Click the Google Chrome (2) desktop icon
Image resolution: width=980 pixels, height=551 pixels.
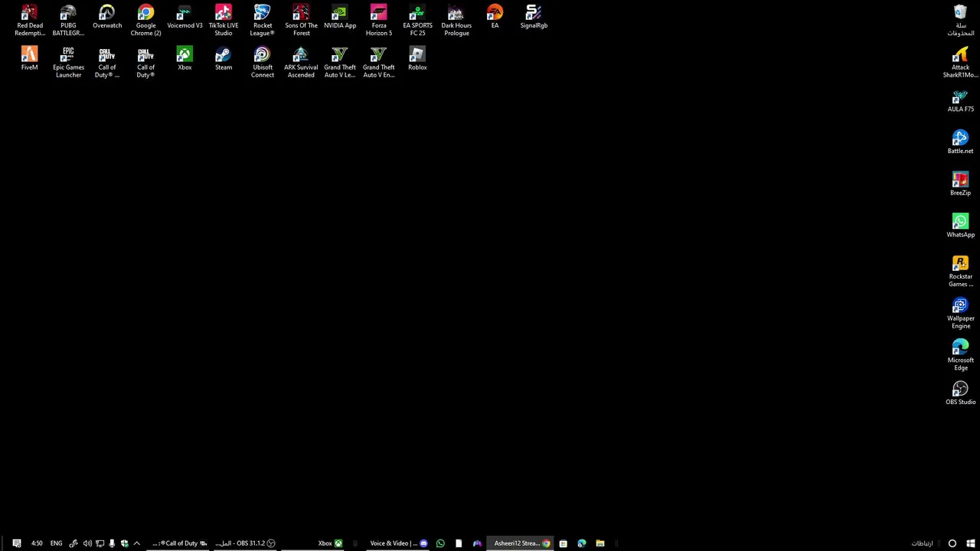pyautogui.click(x=145, y=21)
